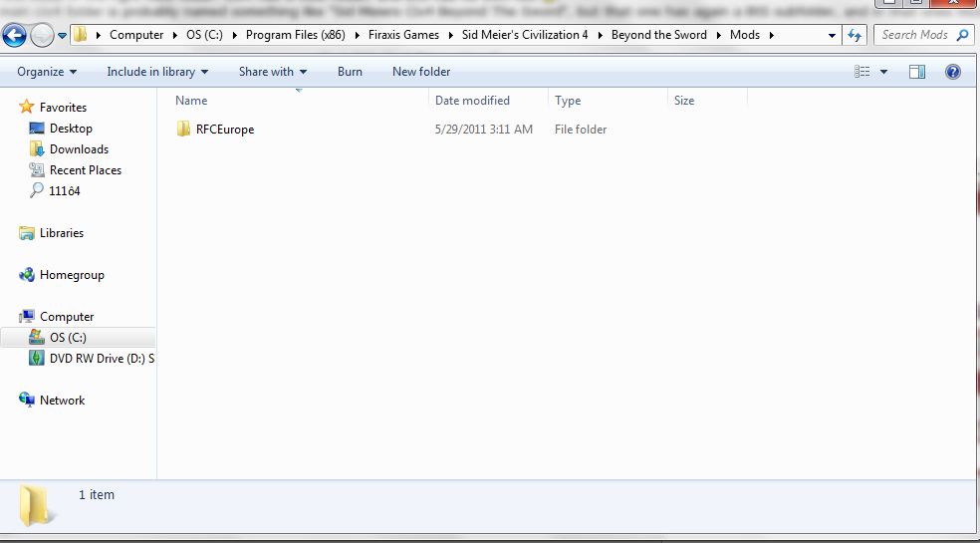Click the Burn toolbar command

tap(350, 72)
